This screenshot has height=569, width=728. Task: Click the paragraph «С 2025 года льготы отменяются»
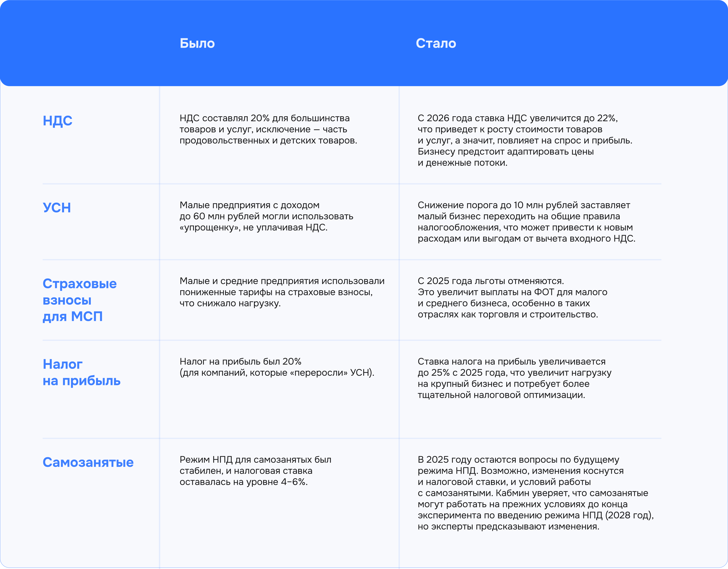(x=512, y=298)
